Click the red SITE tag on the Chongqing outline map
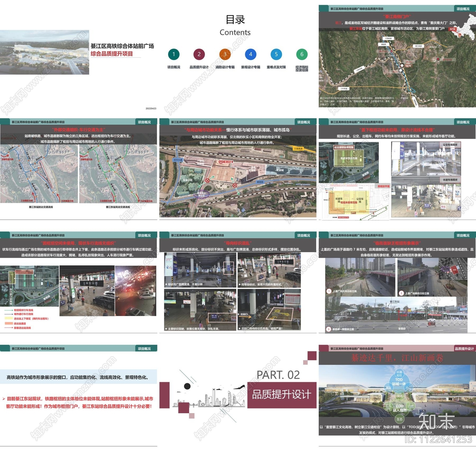Image resolution: width=476 pixels, height=451 pixels. [x=452, y=29]
